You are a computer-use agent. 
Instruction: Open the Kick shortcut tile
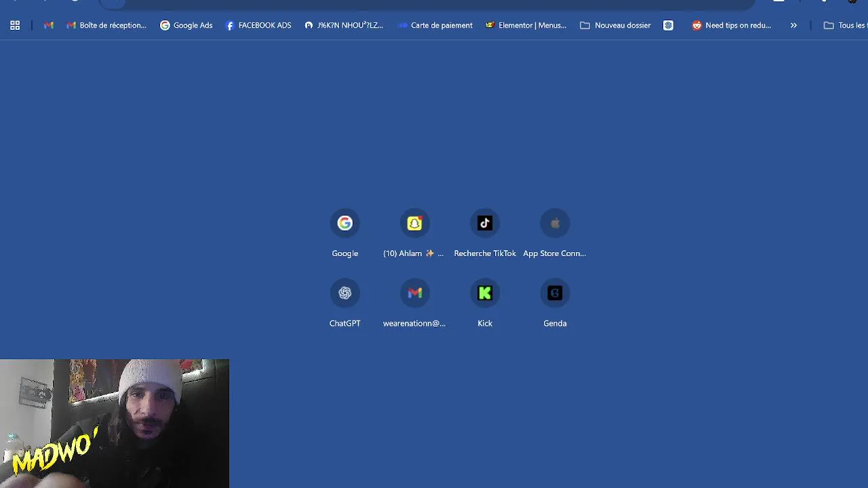(485, 304)
